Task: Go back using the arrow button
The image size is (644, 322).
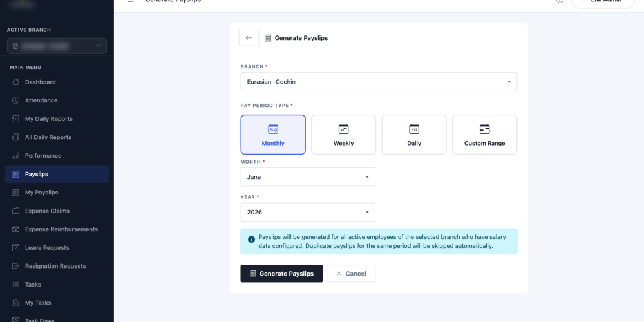Action: (249, 38)
